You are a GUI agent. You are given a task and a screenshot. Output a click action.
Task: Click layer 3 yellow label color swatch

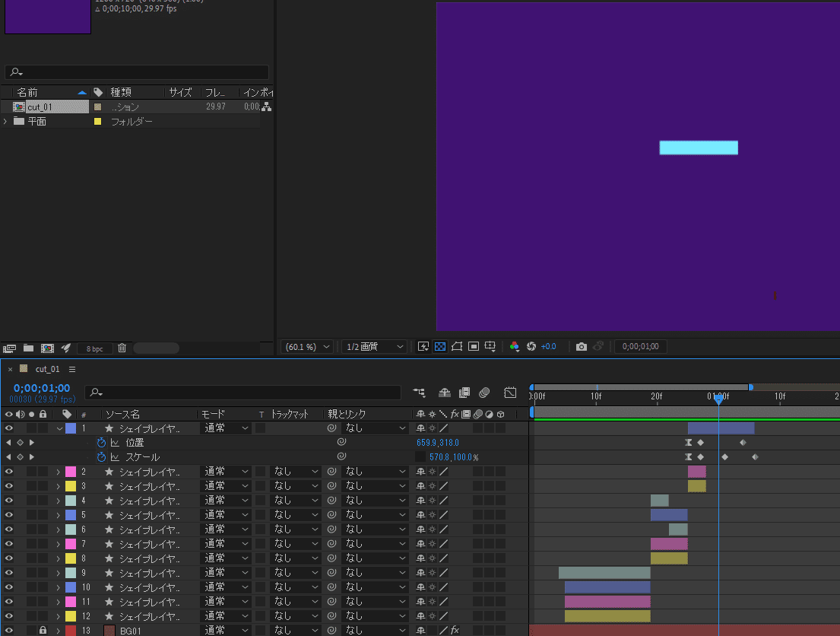[71, 486]
